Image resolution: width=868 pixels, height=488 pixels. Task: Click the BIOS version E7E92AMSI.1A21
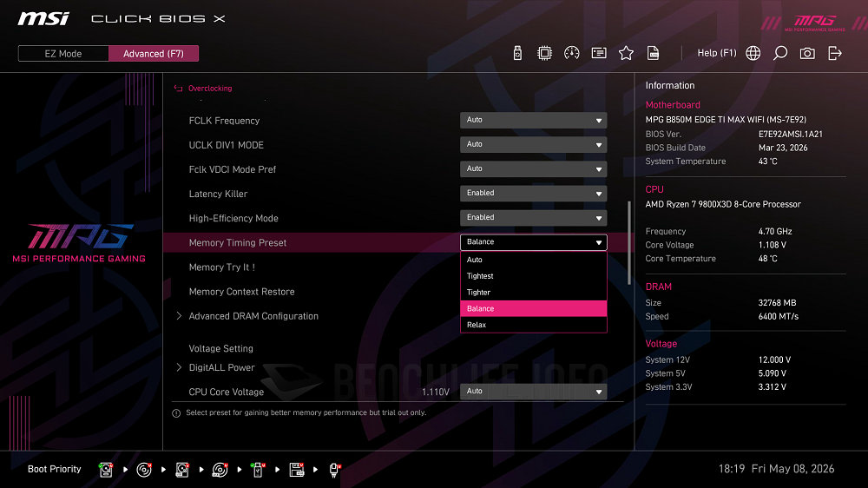[790, 134]
